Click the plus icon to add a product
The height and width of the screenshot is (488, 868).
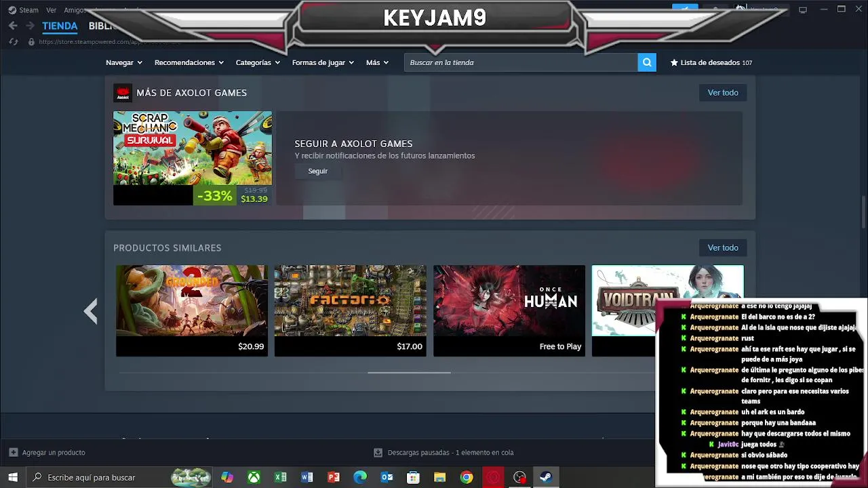pos(14,452)
